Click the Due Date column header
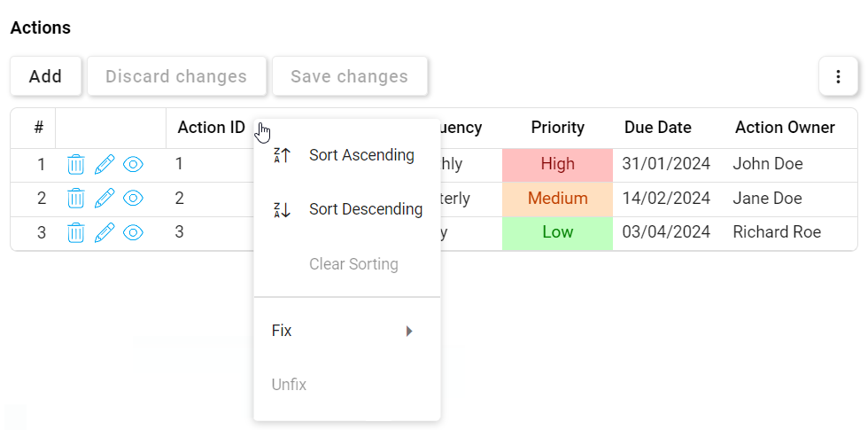 click(x=657, y=128)
